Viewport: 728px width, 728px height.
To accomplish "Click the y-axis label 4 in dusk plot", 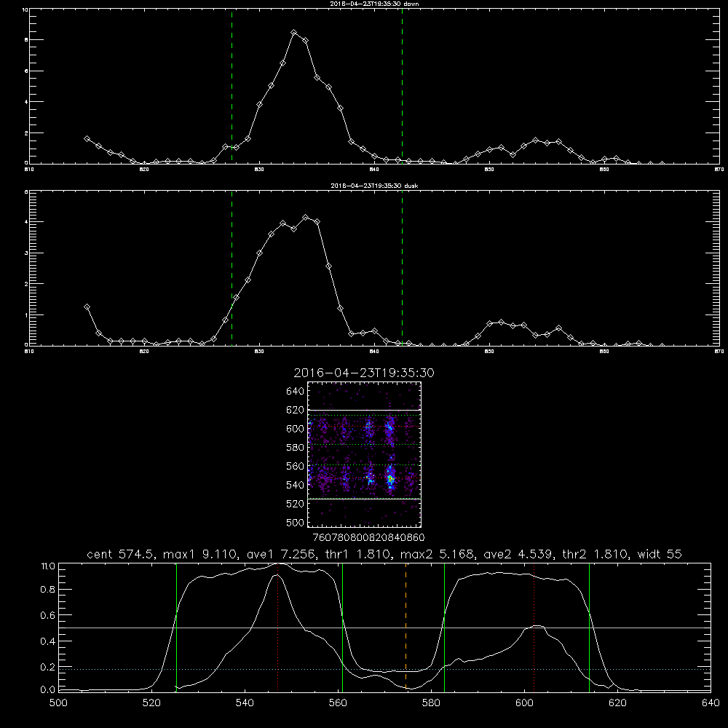I will (26, 222).
